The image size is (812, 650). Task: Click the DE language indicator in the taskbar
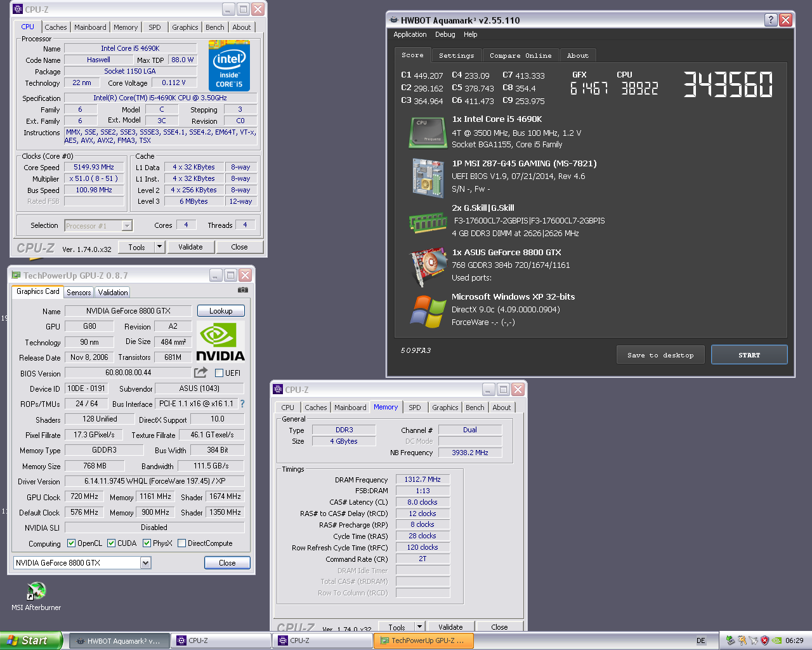point(701,640)
